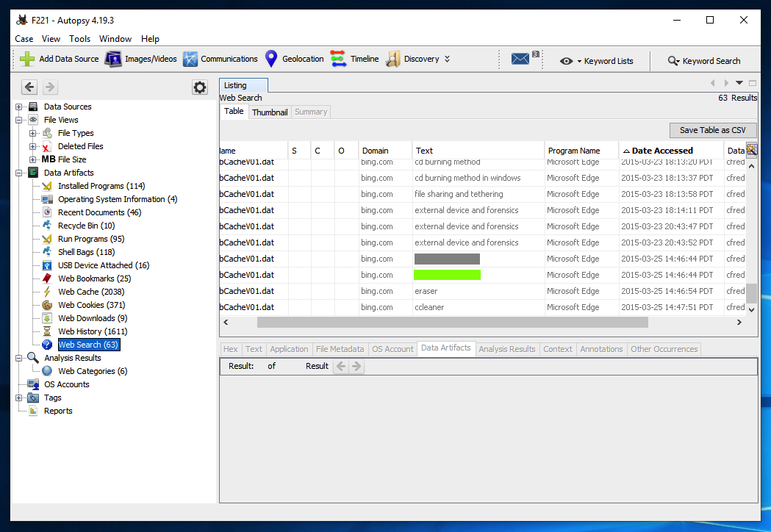This screenshot has height=532, width=771.
Task: Click the Web Categories globe icon
Action: click(x=47, y=371)
